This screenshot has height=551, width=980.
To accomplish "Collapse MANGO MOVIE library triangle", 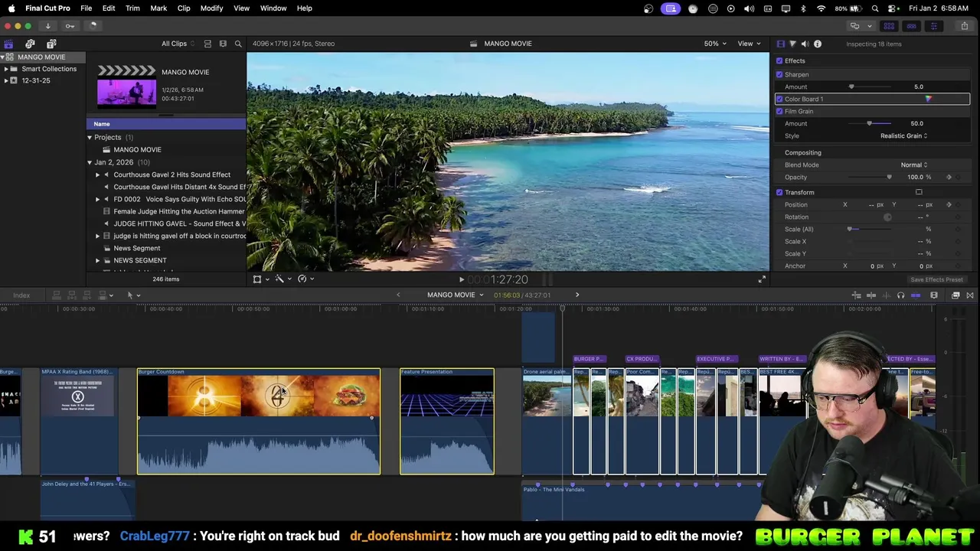I will [x=3, y=57].
